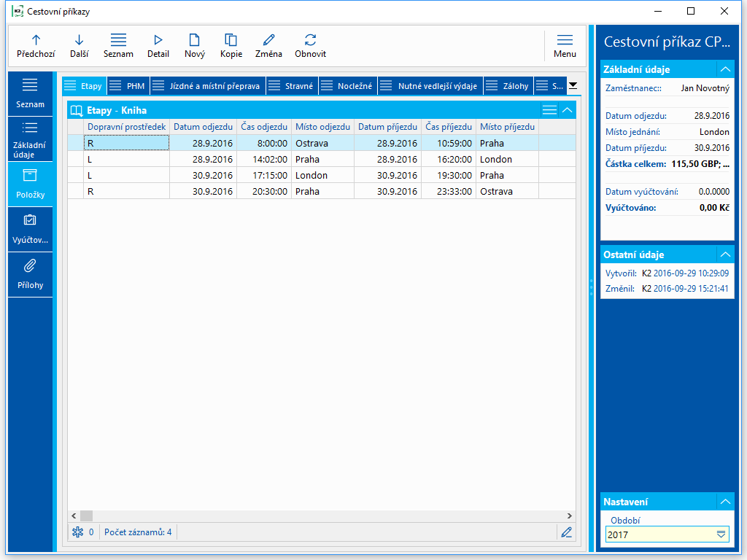The width and height of the screenshot is (747, 560).
Task: Select Položky in left sidebar
Action: pyautogui.click(x=30, y=184)
